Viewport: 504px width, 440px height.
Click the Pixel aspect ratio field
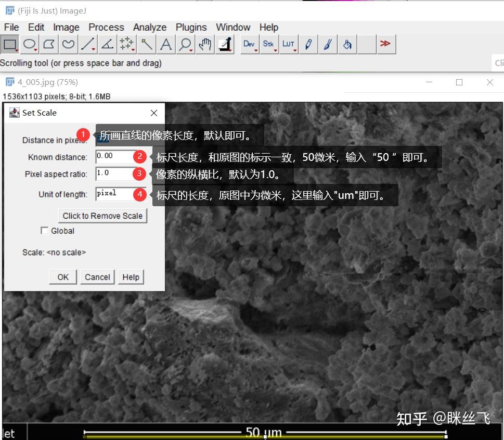pos(121,173)
